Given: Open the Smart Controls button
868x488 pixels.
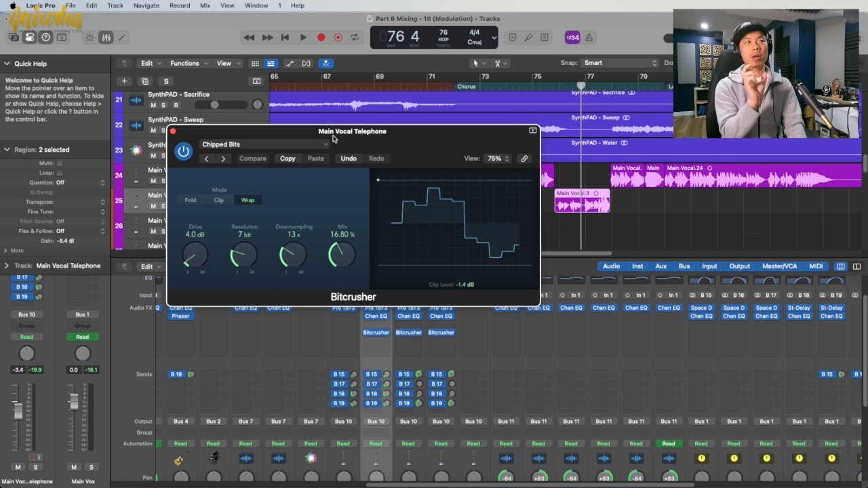Looking at the screenshot, I should [x=90, y=37].
